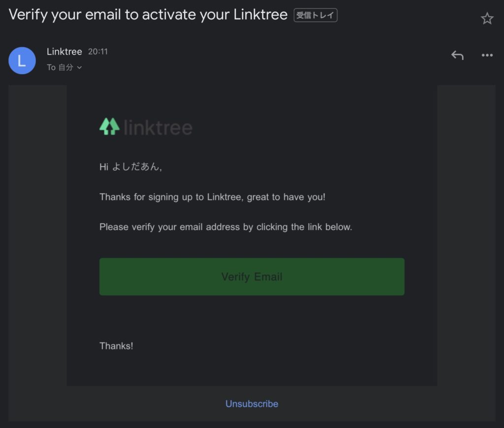504x428 pixels.
Task: Click the greeting "Hi よしだあん,"
Action: [x=130, y=166]
